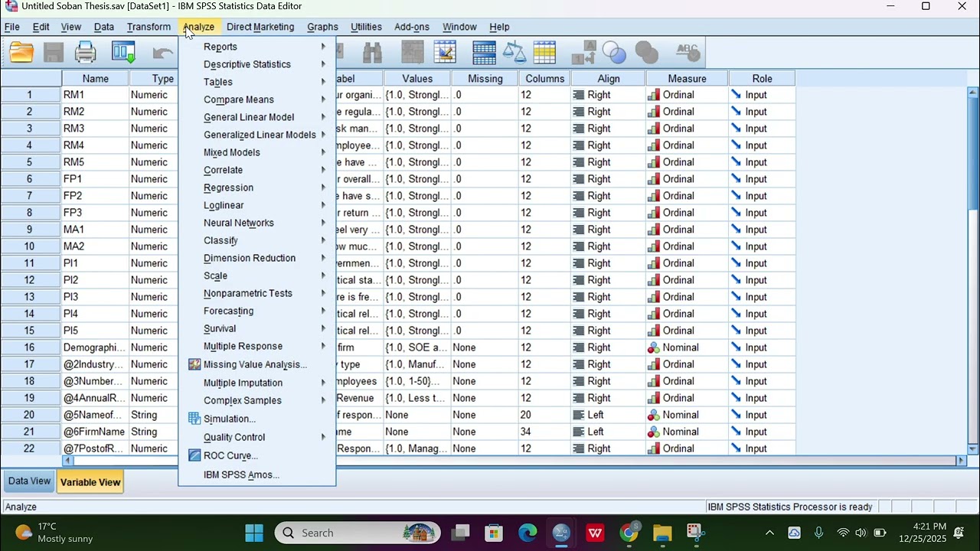The width and height of the screenshot is (980, 551).
Task: Open the Utilities menu
Action: point(366,27)
